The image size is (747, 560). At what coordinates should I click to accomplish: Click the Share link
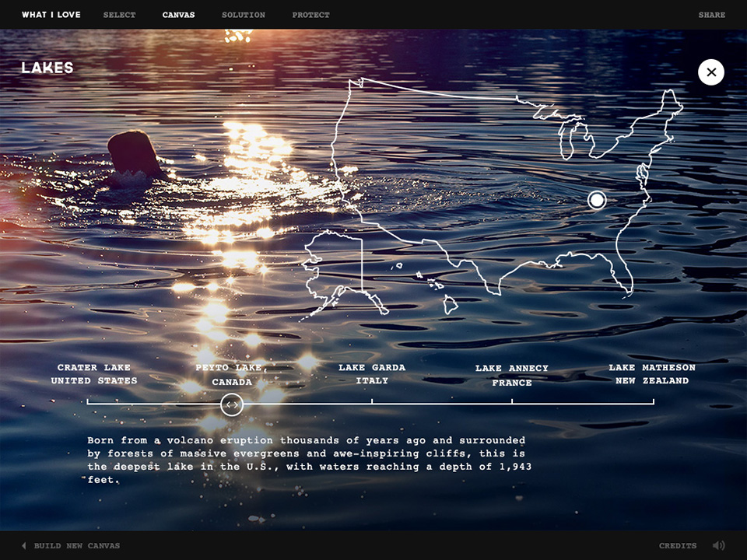tap(712, 15)
